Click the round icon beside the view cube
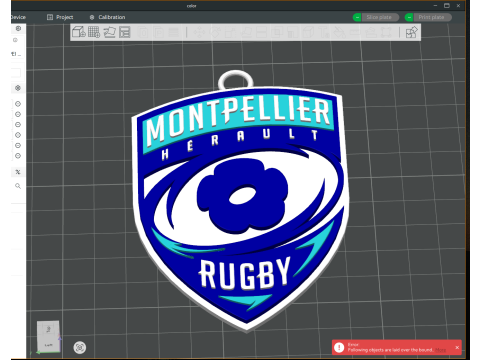The width and height of the screenshot is (480, 360). tap(80, 348)
